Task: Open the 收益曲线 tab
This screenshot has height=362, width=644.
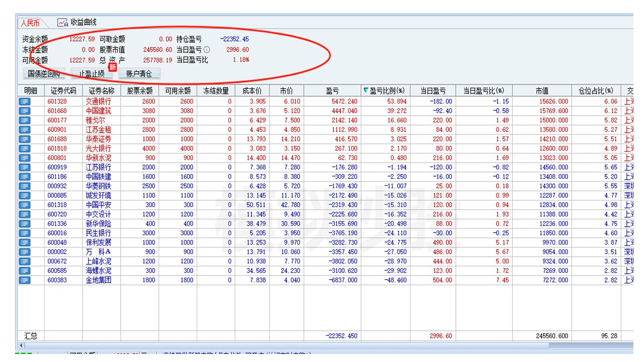Action: coord(77,22)
